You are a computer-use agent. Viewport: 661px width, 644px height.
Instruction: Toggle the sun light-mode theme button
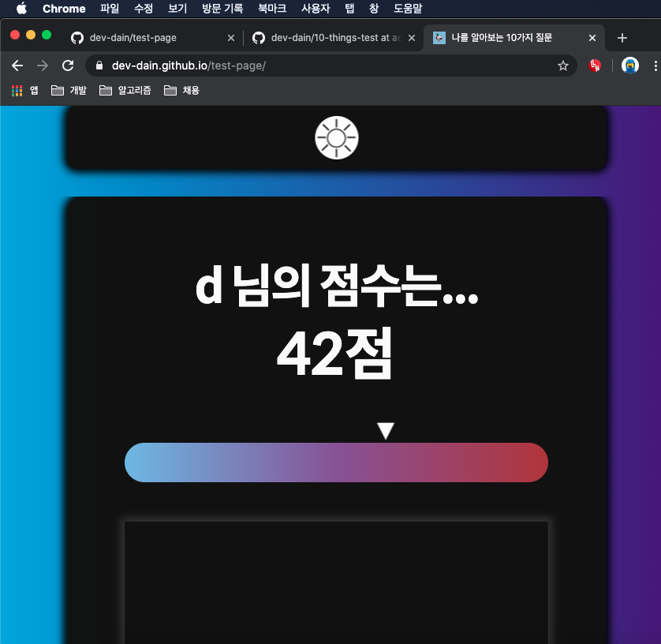point(336,138)
